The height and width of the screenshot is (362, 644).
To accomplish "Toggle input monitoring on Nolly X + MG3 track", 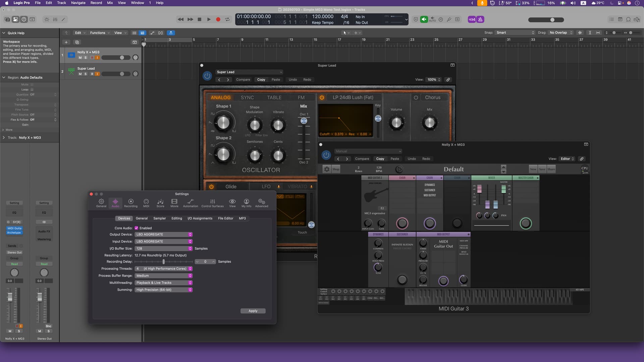I will pyautogui.click(x=98, y=58).
